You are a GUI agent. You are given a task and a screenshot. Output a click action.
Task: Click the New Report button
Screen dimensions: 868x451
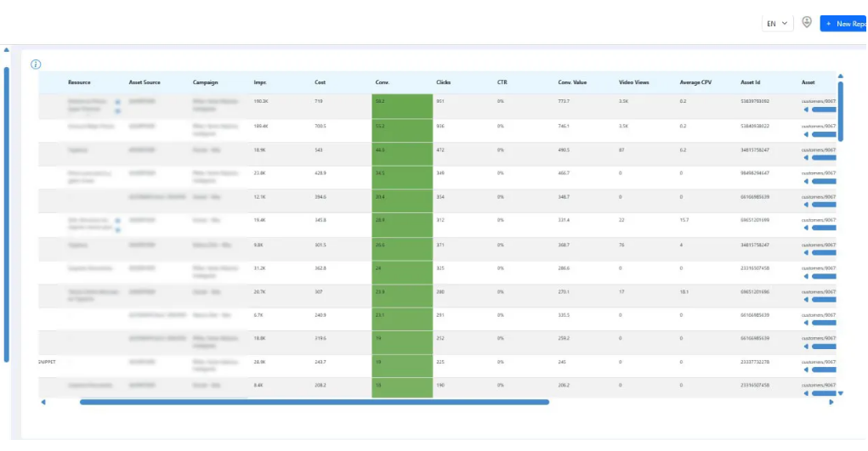(843, 23)
